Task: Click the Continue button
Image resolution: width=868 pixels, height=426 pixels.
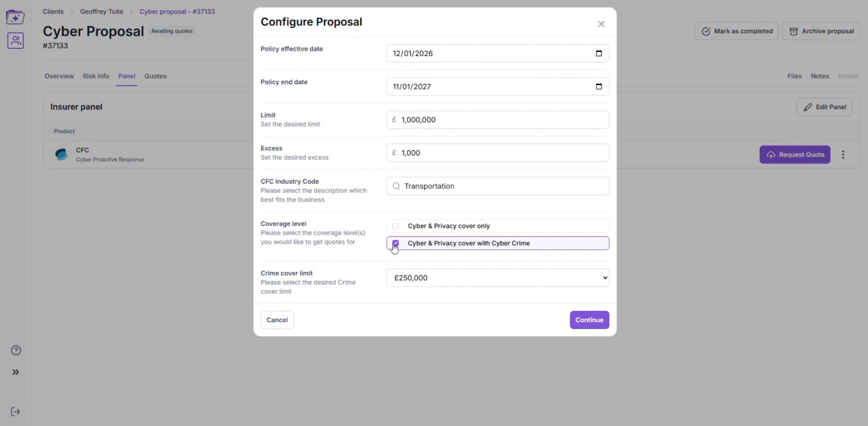Action: tap(589, 320)
